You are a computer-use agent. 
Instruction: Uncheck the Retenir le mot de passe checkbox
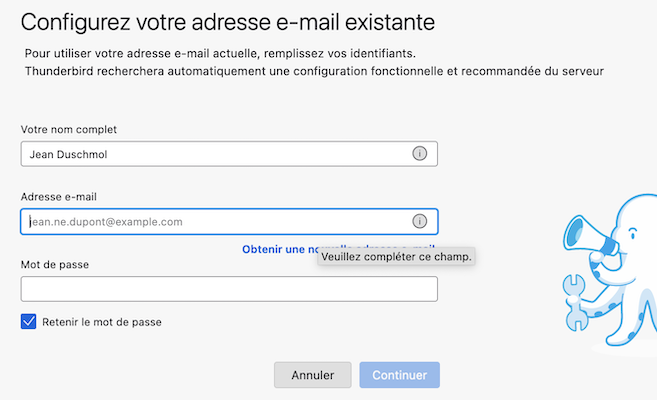click(28, 322)
